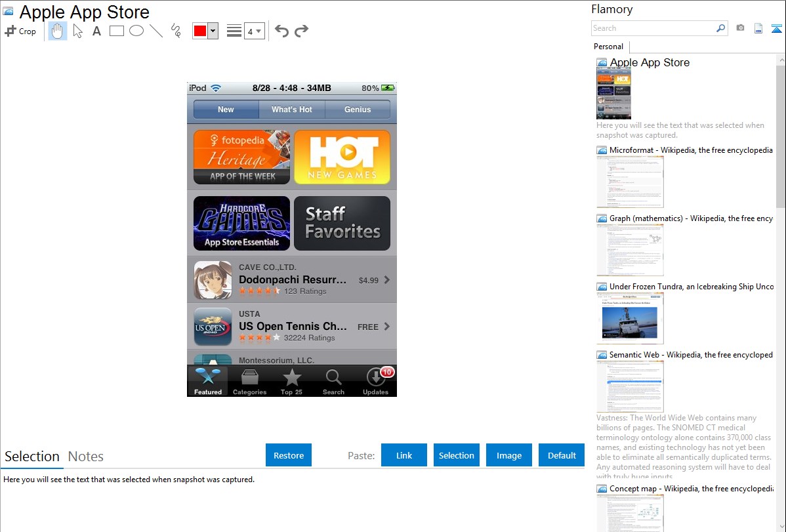Capture a snapshot with the camera icon

pyautogui.click(x=740, y=28)
